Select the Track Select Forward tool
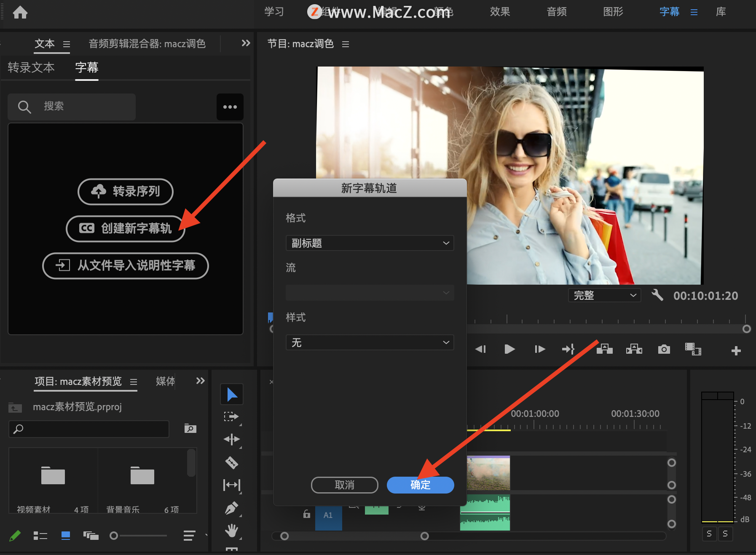 click(232, 417)
